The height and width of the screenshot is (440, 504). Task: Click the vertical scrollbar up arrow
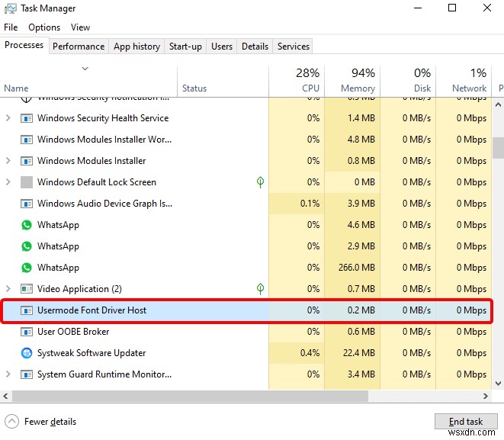(x=498, y=104)
